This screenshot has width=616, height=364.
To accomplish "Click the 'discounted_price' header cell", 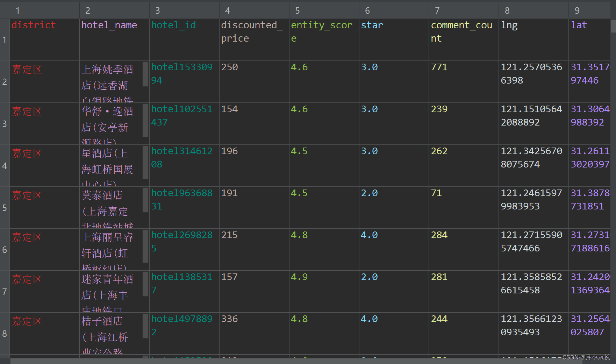I will click(254, 40).
